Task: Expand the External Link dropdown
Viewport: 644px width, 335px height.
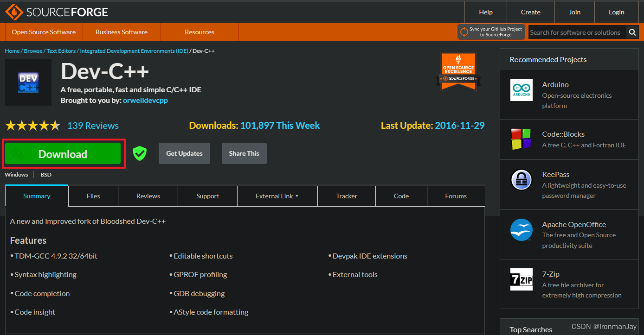Action: coord(277,196)
